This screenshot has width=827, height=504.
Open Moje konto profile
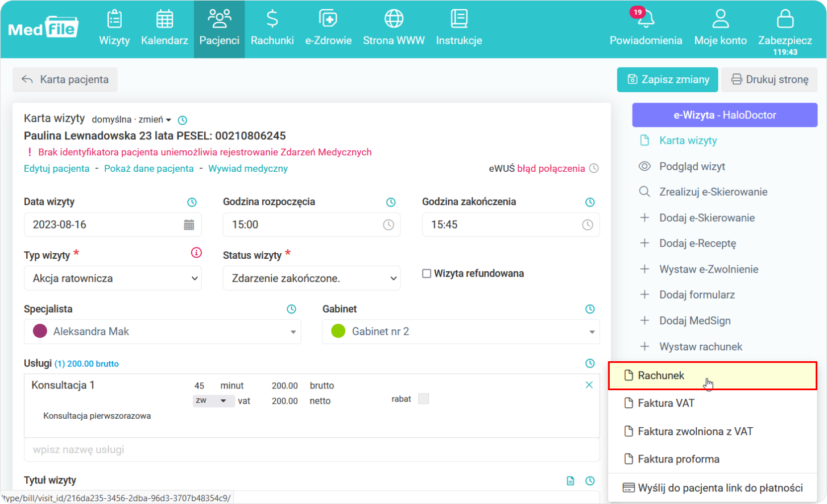point(720,28)
